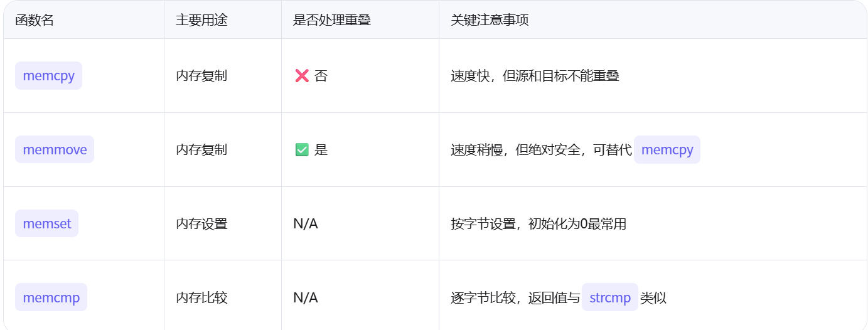The height and width of the screenshot is (330, 868).
Task: Click the green checkmark icon in memmove row
Action: [x=302, y=150]
